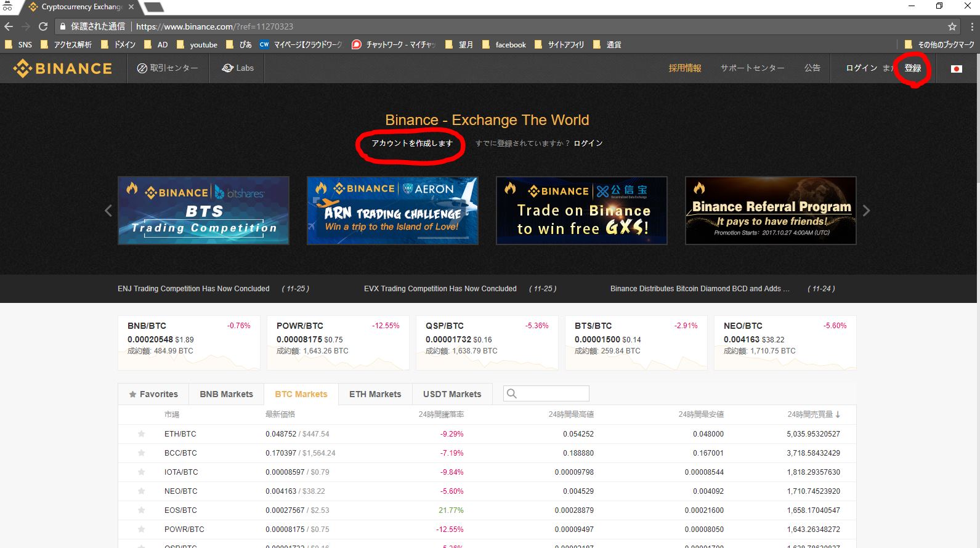Open the 採用情報 link
The width and height of the screenshot is (980, 548).
pyautogui.click(x=685, y=68)
